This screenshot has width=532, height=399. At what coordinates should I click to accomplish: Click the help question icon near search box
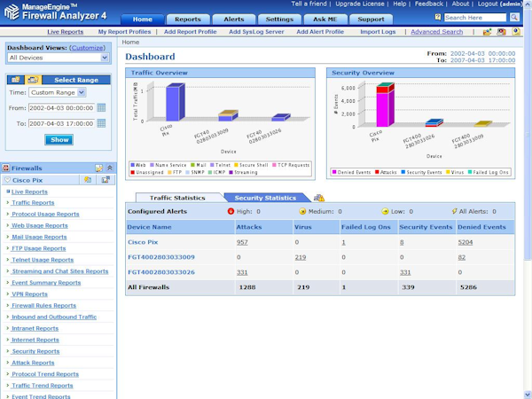(438, 17)
